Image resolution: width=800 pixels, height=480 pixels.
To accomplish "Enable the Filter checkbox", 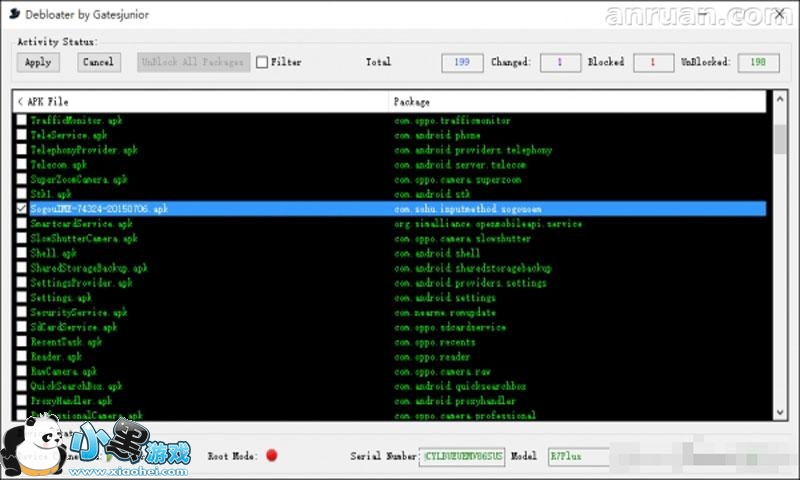I will tap(262, 62).
